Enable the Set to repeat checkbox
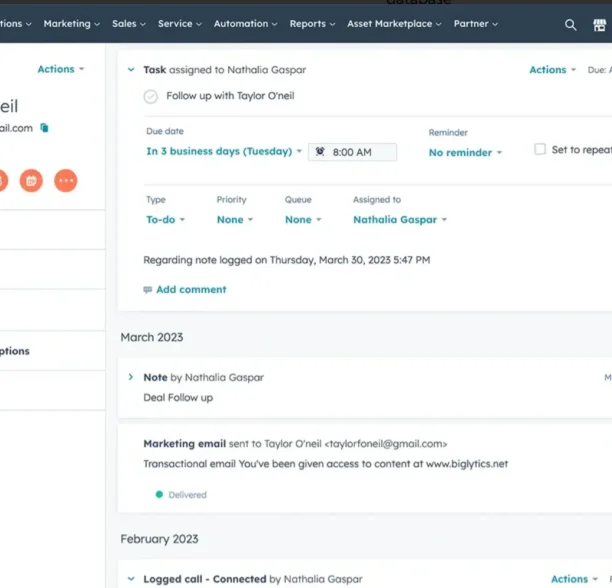The height and width of the screenshot is (588, 612). click(540, 149)
